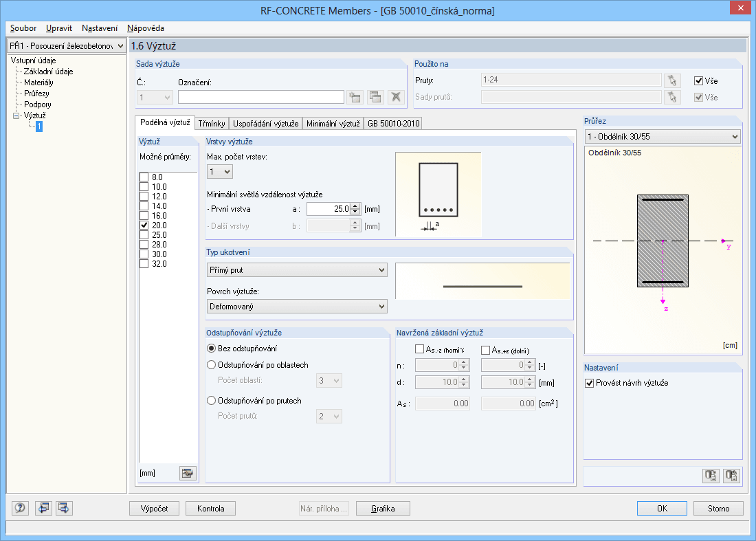Click the new reinforcement set icon
This screenshot has height=541, width=756.
pos(355,97)
